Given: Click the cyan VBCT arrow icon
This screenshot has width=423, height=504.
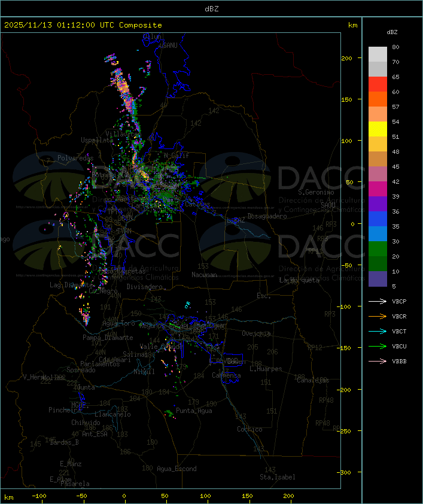Looking at the screenshot, I should click(378, 332).
